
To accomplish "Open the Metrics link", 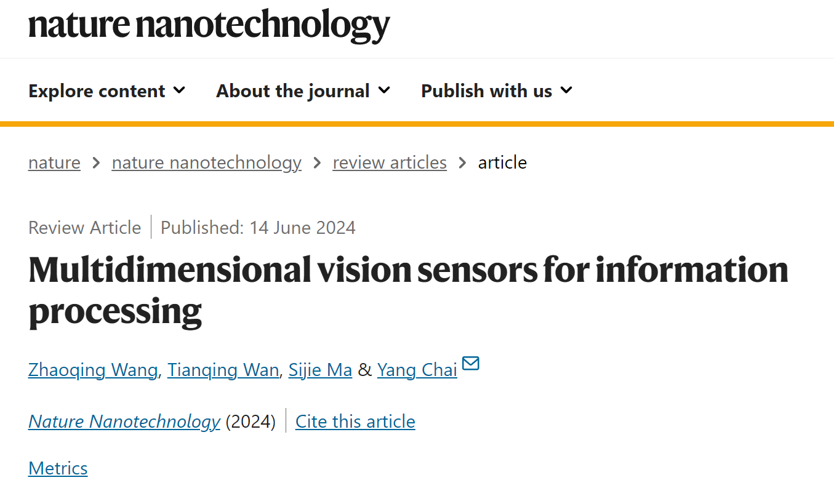I will [58, 468].
